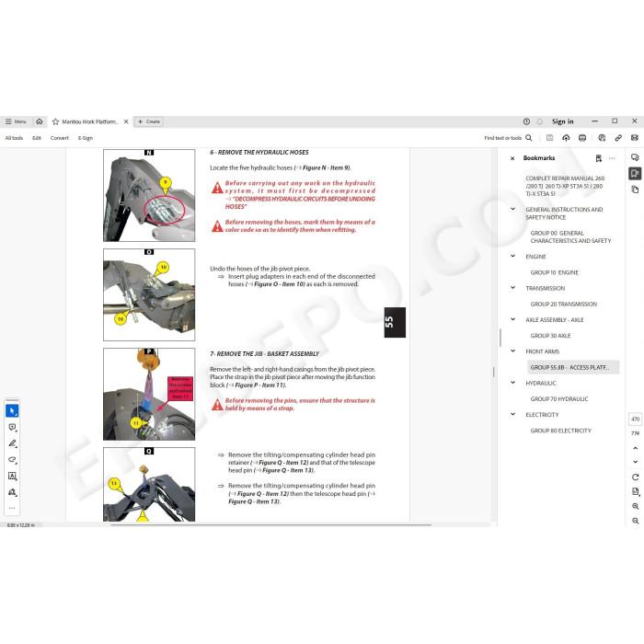Click the send by email icon
The image size is (644, 644).
635,138
